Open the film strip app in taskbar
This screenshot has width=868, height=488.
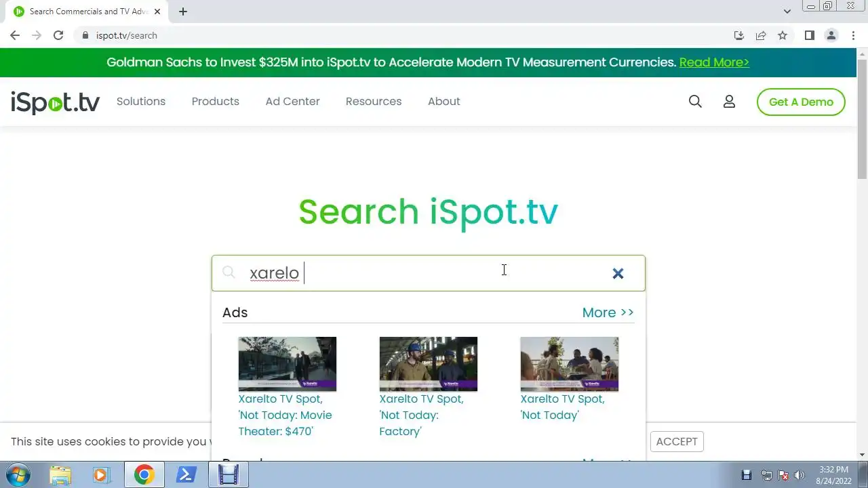click(x=229, y=474)
